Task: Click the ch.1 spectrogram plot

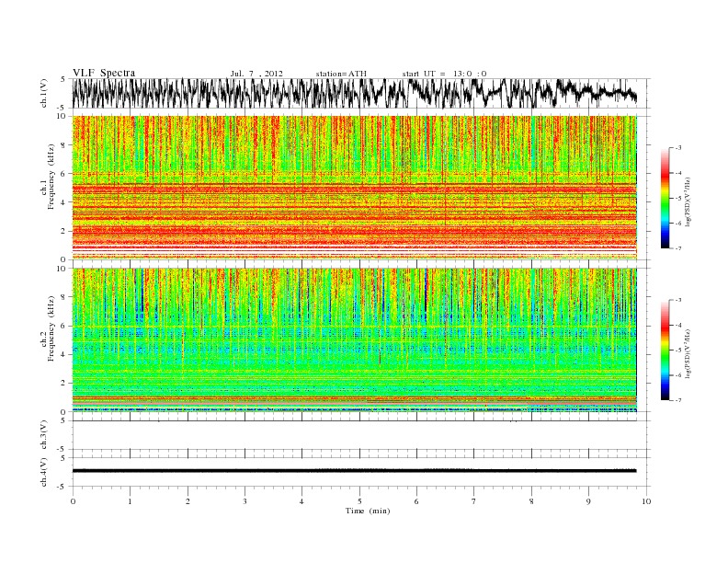Action: point(355,188)
